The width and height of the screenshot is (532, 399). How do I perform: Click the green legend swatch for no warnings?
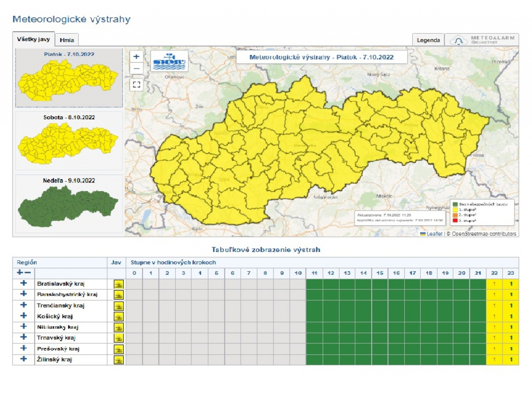tap(456, 204)
